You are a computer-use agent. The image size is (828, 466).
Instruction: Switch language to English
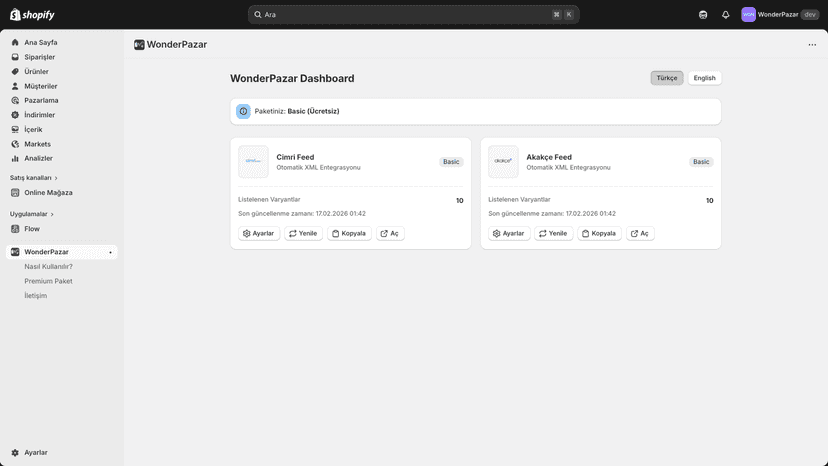pyautogui.click(x=704, y=78)
